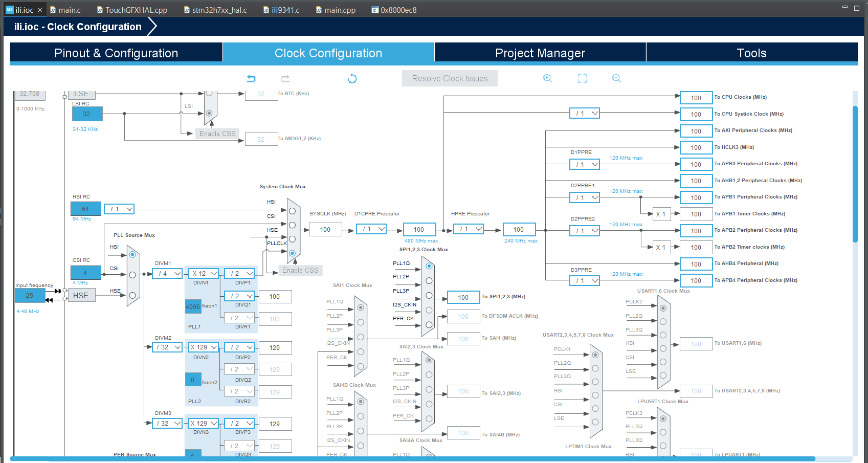
Task: Open the D3PPRE prescaler dropdown
Action: pos(584,280)
